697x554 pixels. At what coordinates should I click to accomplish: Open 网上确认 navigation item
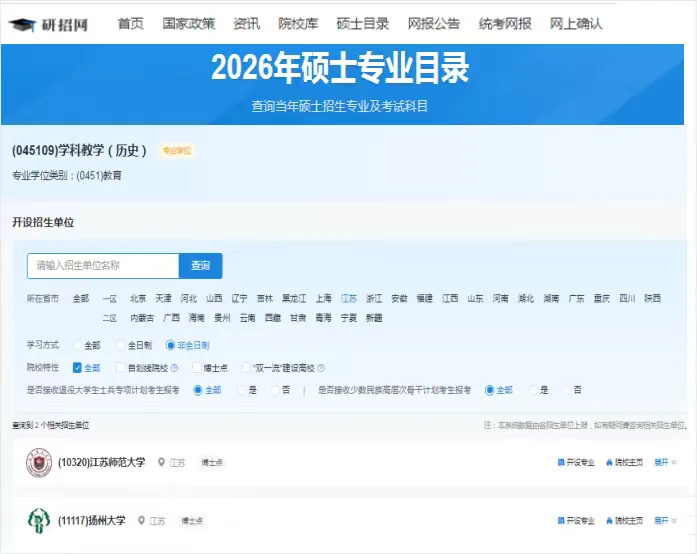coord(576,24)
